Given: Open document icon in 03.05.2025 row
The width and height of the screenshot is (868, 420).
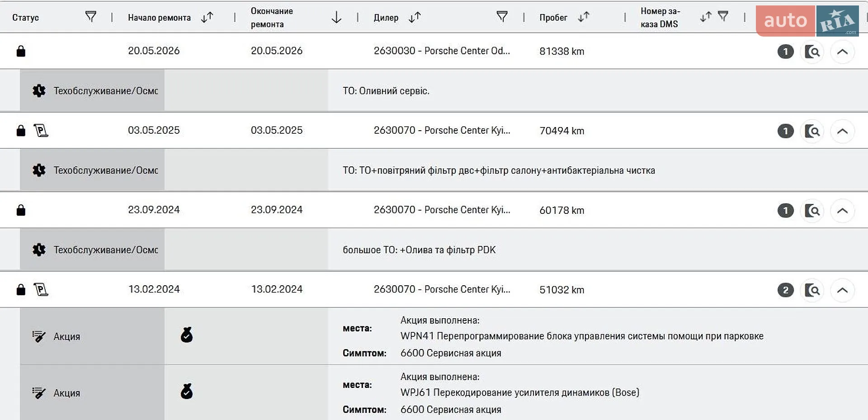Looking at the screenshot, I should (41, 131).
